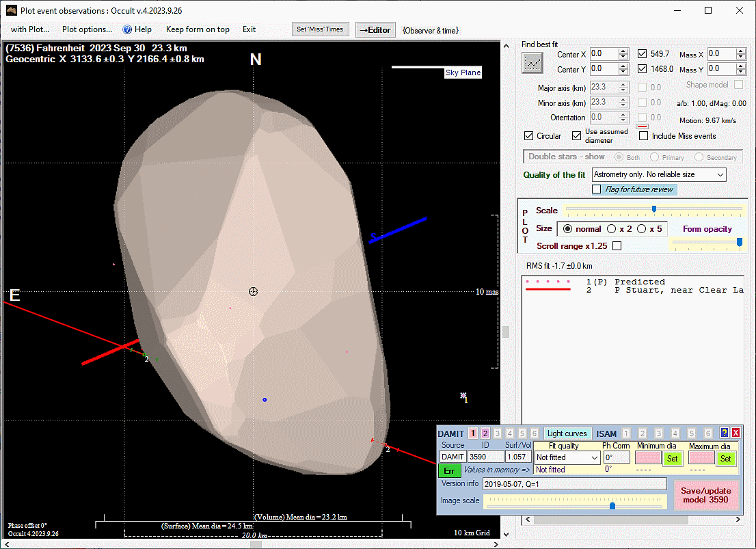Open the Plot options... menu
Screen dimensions: 756x549
(x=87, y=29)
